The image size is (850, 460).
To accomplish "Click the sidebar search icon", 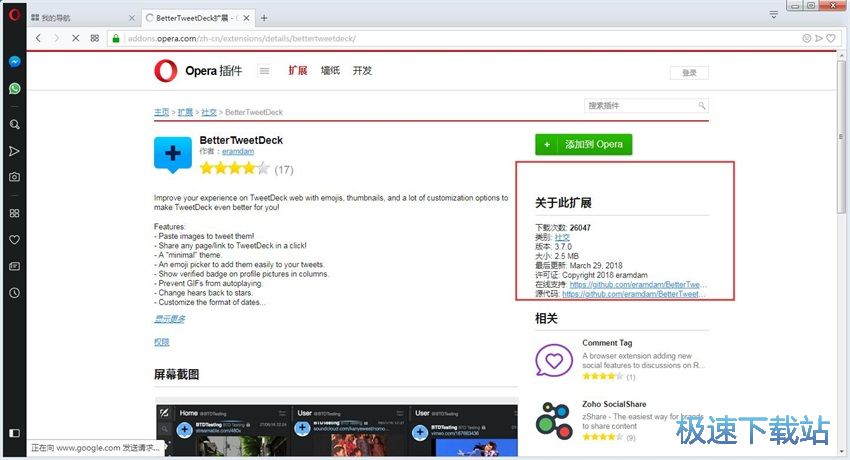I will coord(15,125).
